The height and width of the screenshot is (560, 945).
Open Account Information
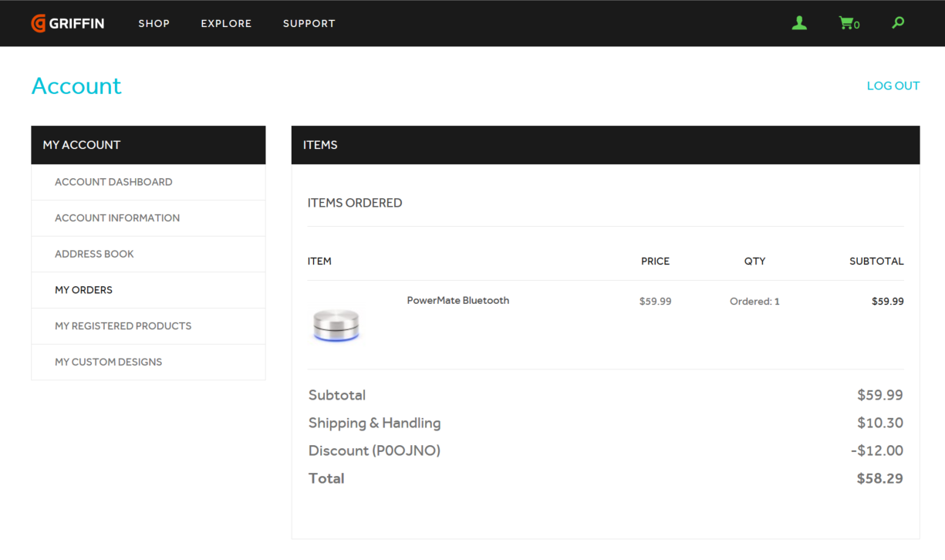click(148, 218)
